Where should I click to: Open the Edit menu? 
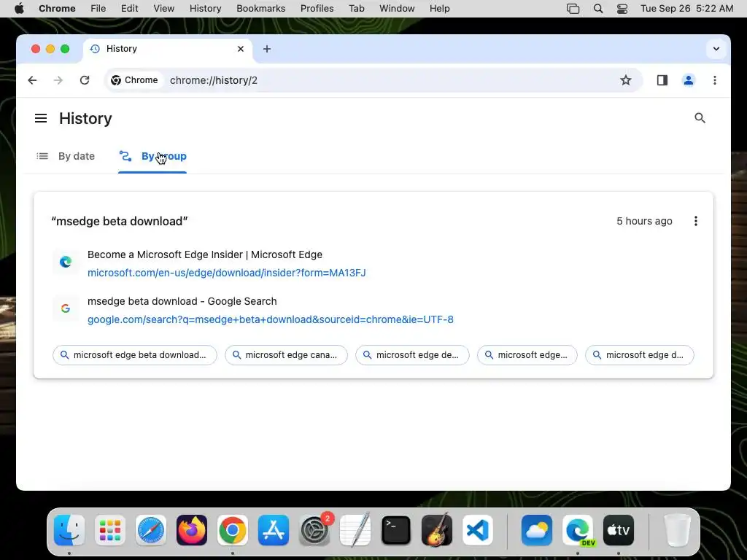click(x=130, y=8)
